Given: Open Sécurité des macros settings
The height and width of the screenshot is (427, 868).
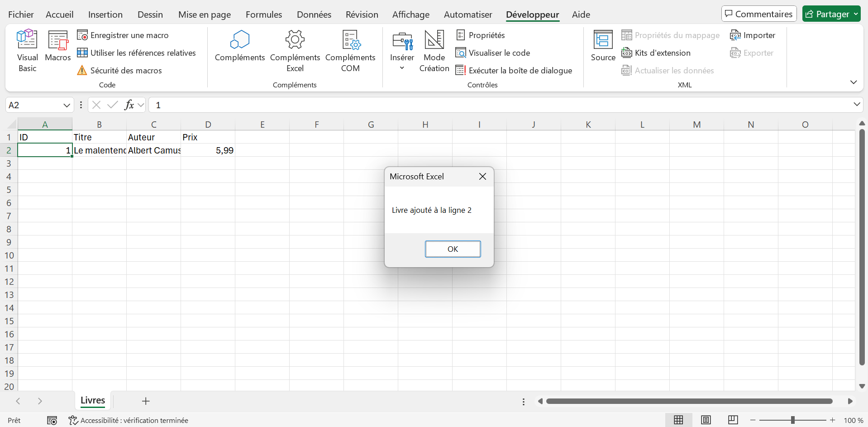Looking at the screenshot, I should (119, 70).
